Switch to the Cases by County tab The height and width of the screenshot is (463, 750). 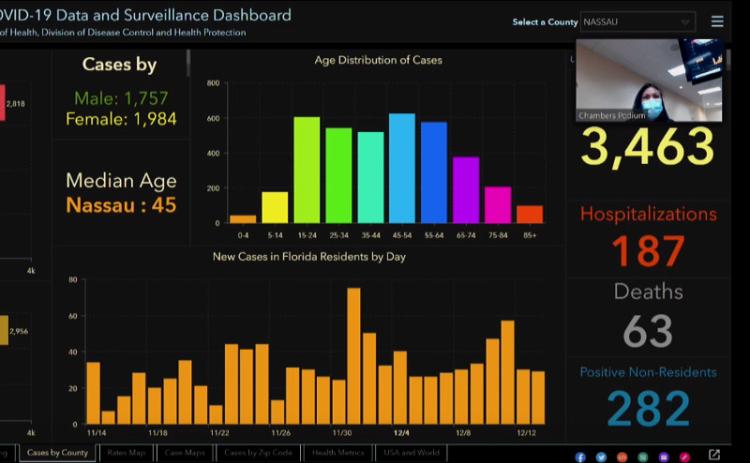click(57, 452)
